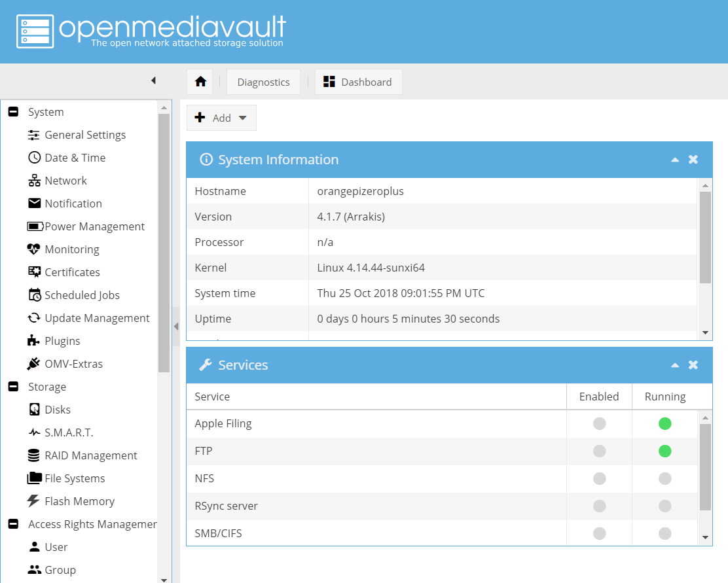
Task: Click the Services scrollbar thumb
Action: 705,467
